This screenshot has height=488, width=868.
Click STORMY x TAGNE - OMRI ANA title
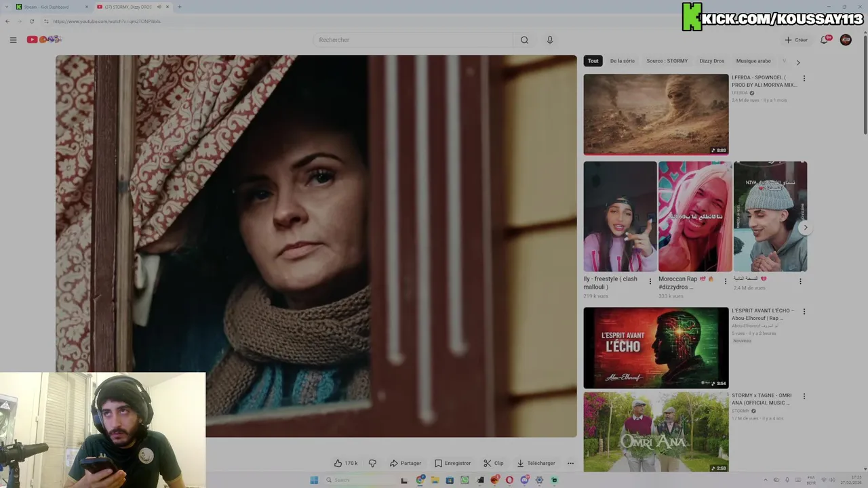click(762, 399)
